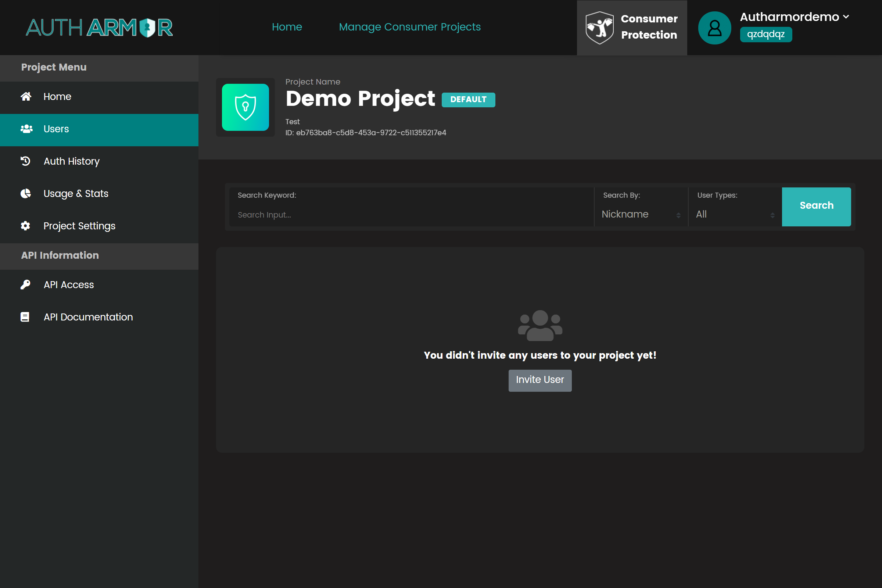Click the DEFAULT project badge
Viewport: 882px width, 588px height.
pos(468,99)
